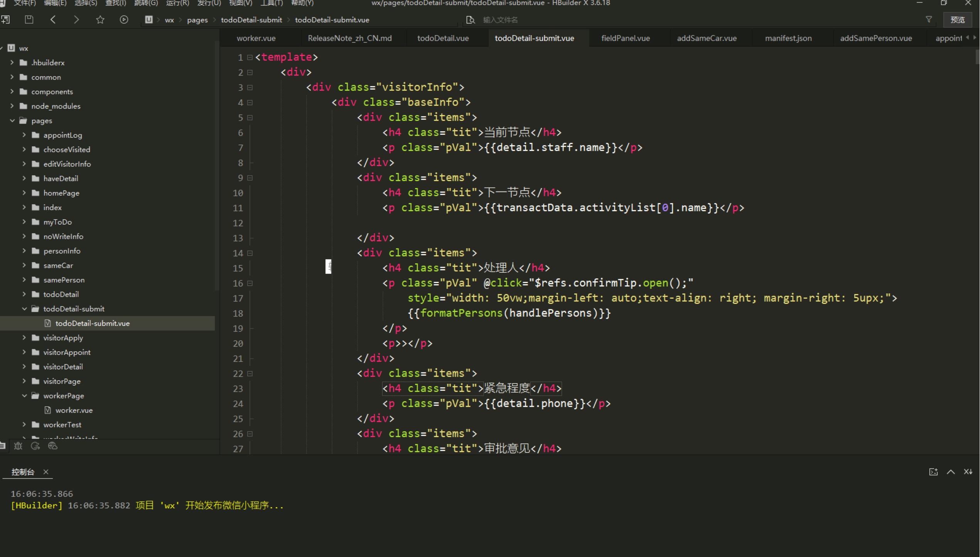Screen dimensions: 980x557
Task: Click the star bookmark icon
Action: point(100,19)
